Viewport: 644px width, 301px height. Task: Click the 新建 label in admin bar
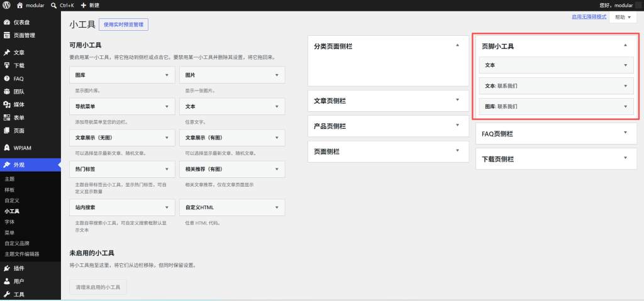pos(94,5)
